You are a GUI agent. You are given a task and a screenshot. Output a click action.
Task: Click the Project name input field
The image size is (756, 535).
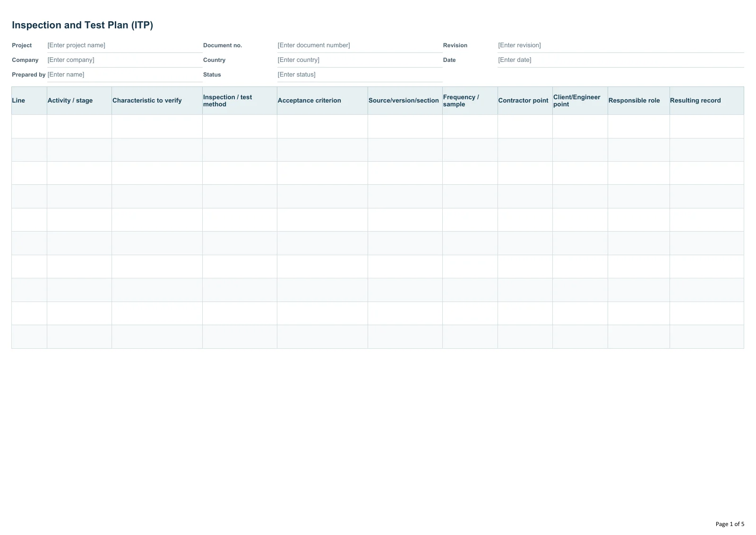point(125,45)
